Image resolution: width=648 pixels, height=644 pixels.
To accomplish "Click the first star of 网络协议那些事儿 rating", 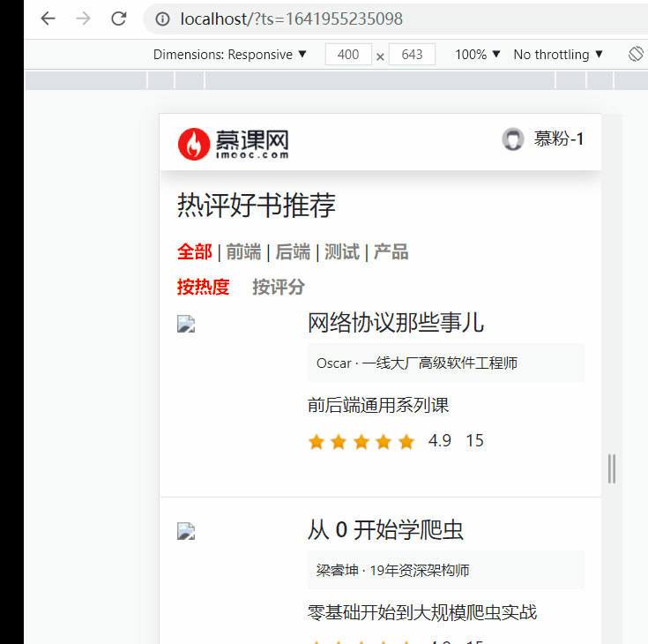I will click(317, 442).
